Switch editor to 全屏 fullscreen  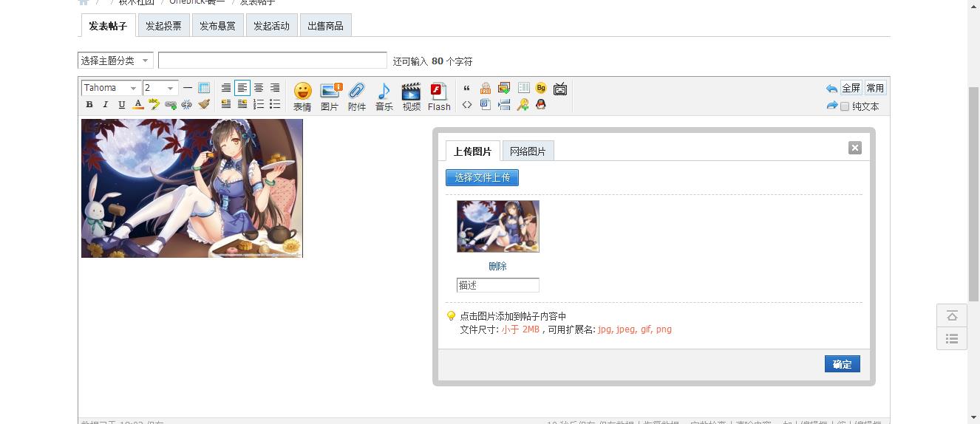(851, 88)
